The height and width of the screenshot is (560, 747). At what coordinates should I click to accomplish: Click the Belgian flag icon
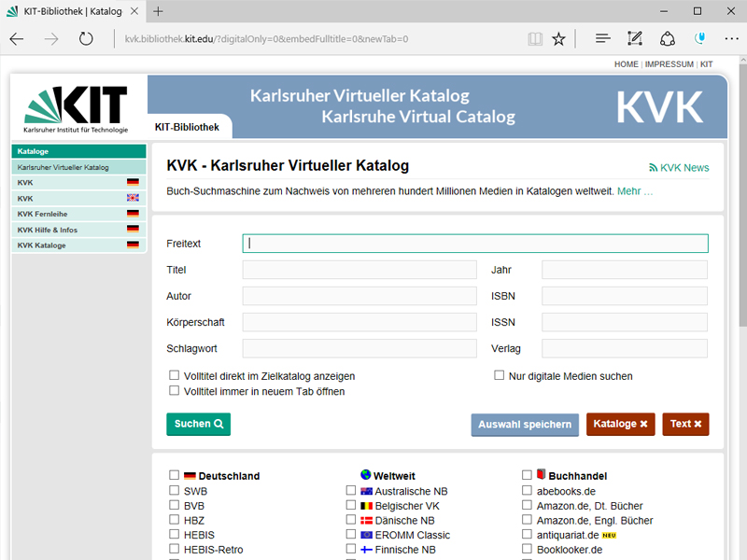[366, 506]
